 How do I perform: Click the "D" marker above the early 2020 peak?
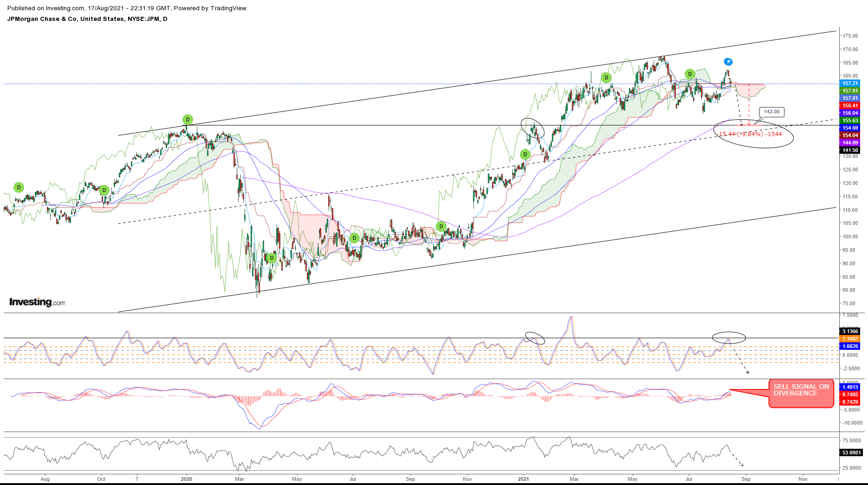(187, 119)
